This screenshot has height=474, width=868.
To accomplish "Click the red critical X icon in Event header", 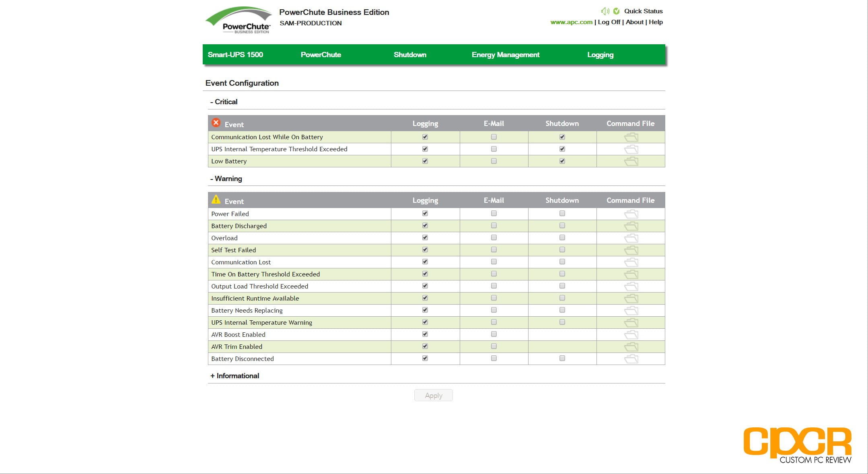I will click(x=216, y=123).
